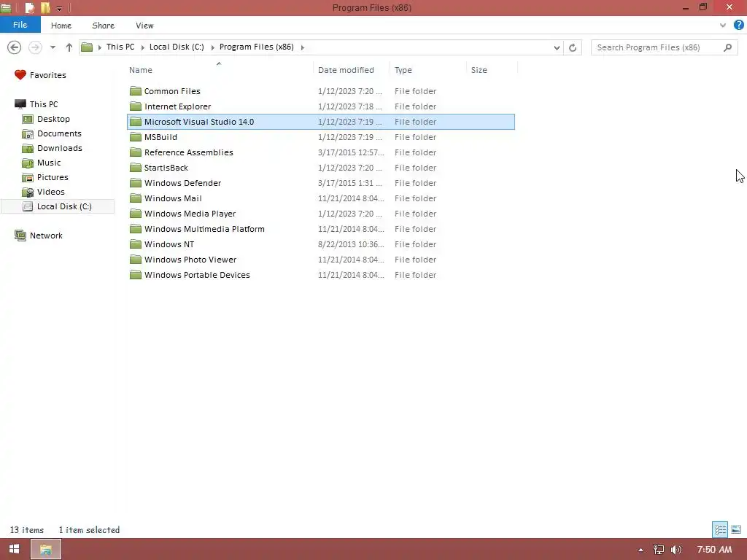This screenshot has width=747, height=560.
Task: Click the Reference Assemblies folder icon
Action: [x=136, y=152]
